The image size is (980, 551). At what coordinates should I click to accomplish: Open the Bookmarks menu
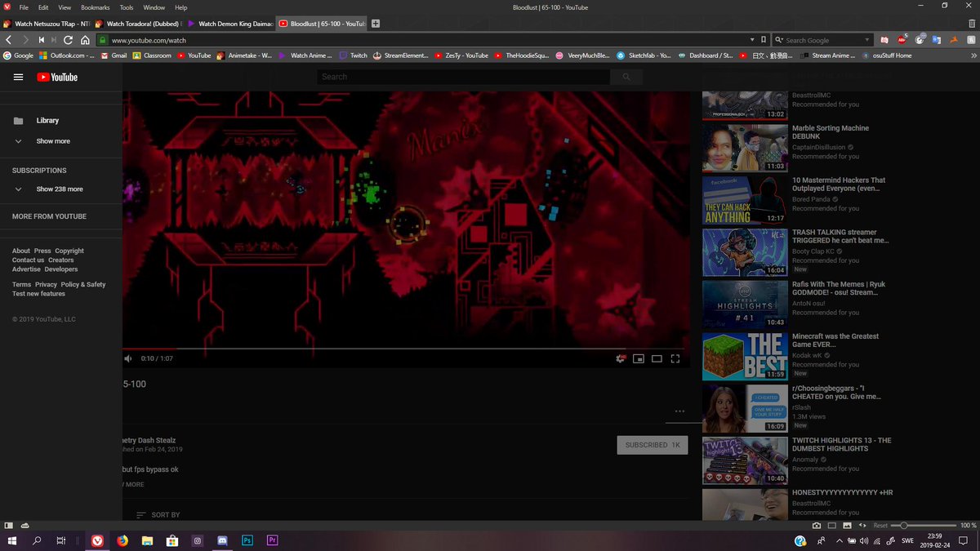pyautogui.click(x=95, y=7)
